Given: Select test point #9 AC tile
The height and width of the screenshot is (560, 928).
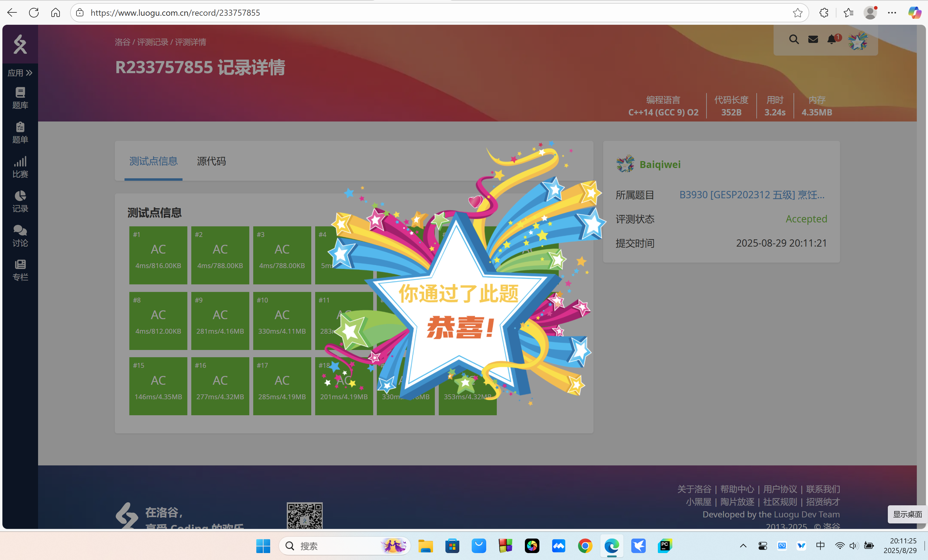Looking at the screenshot, I should [220, 320].
